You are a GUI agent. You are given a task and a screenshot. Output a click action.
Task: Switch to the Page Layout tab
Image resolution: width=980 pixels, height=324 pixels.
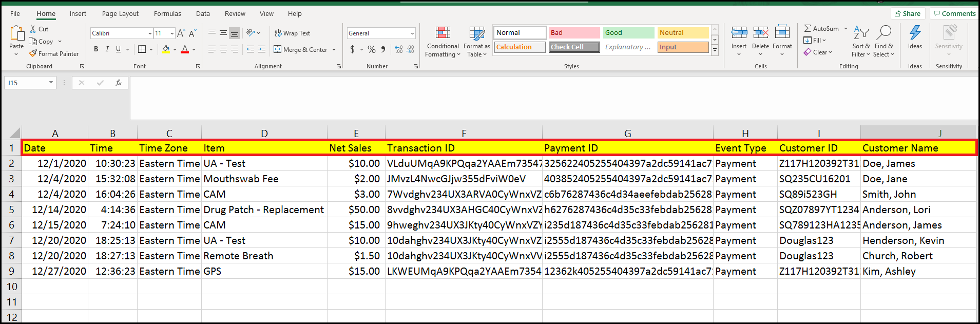point(120,14)
